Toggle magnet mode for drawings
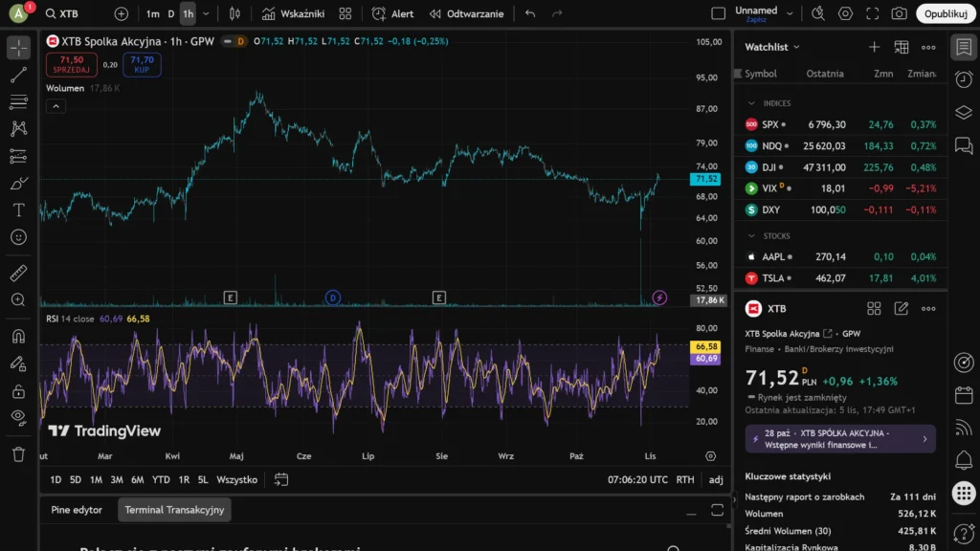Viewport: 980px width, 551px height. tap(18, 336)
